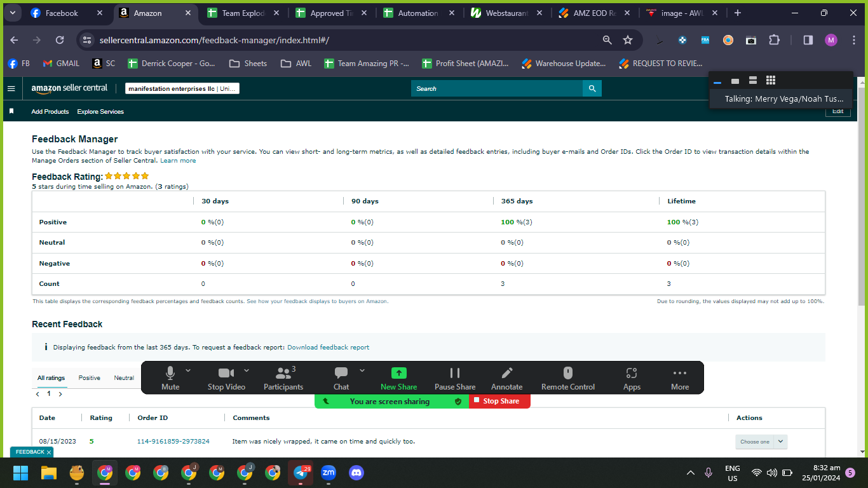Open File Explorer from the taskbar
The image size is (868, 488).
(49, 473)
